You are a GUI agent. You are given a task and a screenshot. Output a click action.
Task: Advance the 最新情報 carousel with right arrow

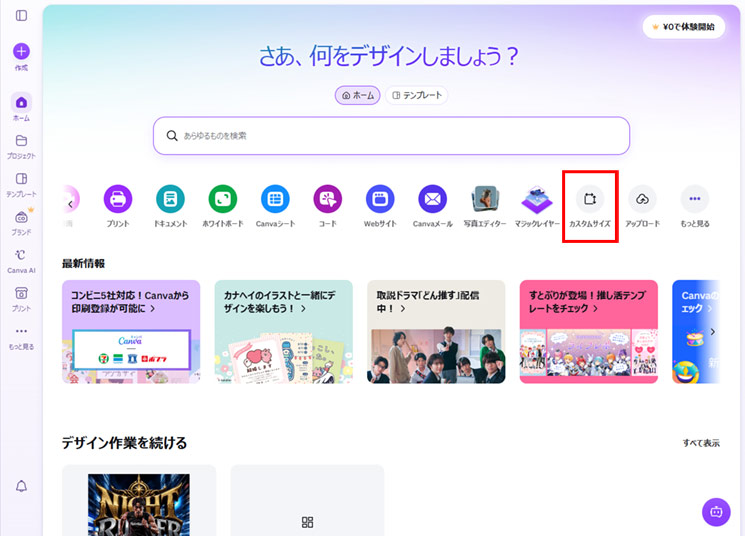tap(712, 332)
